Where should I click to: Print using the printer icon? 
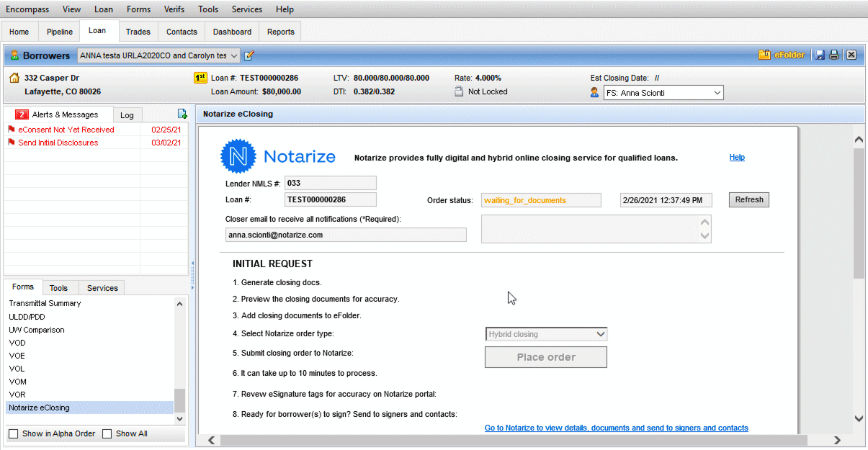[834, 55]
